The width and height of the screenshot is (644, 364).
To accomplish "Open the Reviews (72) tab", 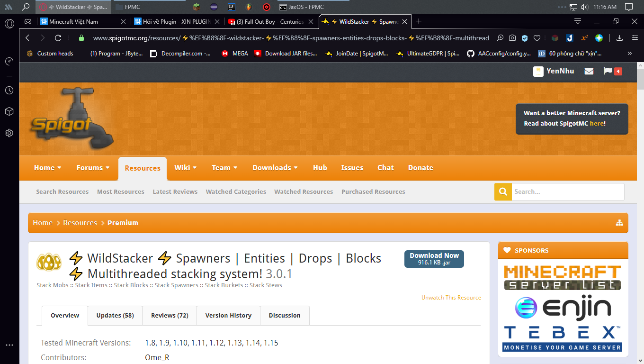I will pyautogui.click(x=170, y=316).
